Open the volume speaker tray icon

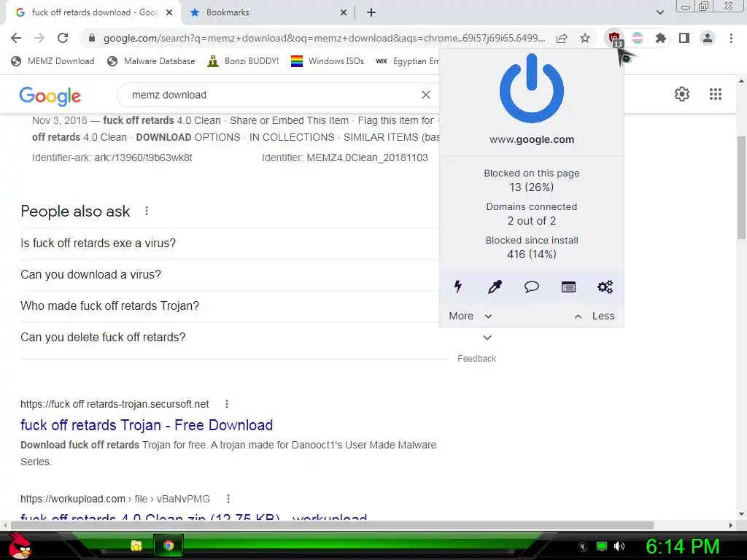(x=619, y=546)
